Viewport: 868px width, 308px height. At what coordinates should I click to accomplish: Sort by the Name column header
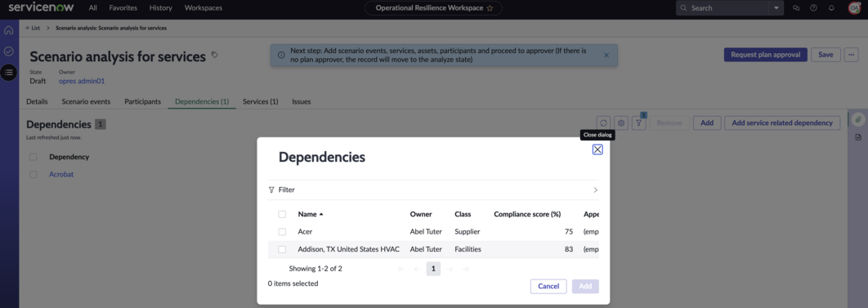click(x=310, y=214)
